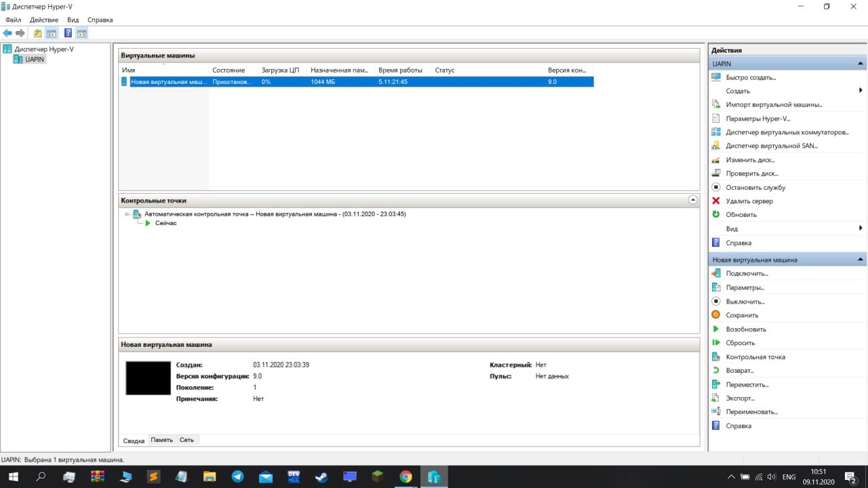Click Возобновить to resume the VM
868x488 pixels.
pos(746,329)
